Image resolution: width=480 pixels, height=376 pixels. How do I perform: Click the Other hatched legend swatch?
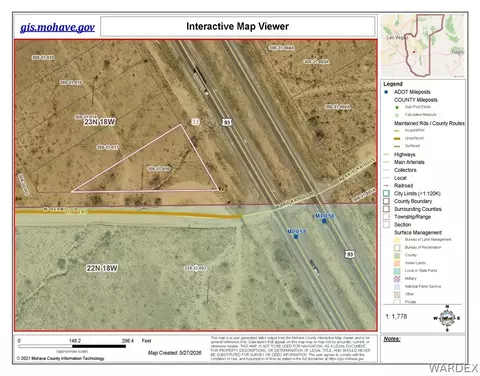point(397,294)
